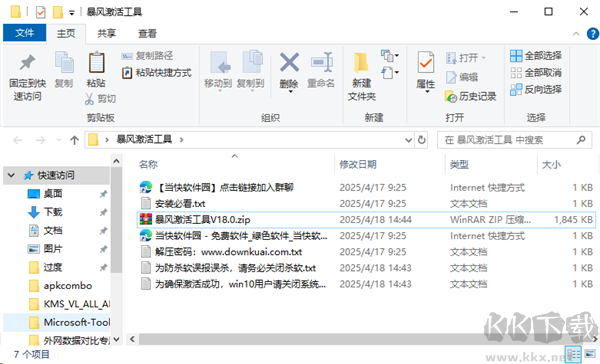
Task: Click the Cut scissors button
Action: [100, 99]
